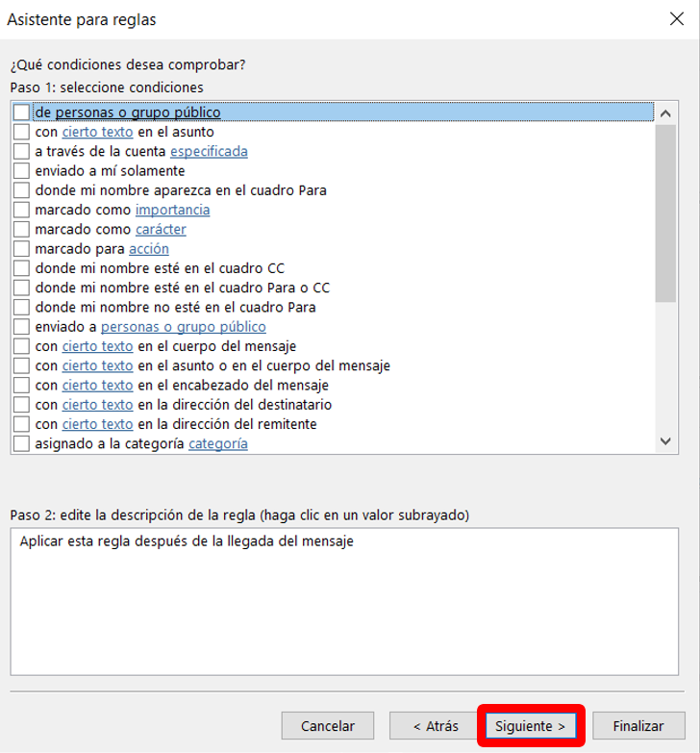700x753 pixels.
Task: Check 'marcado para acción' condition box
Action: 21,249
